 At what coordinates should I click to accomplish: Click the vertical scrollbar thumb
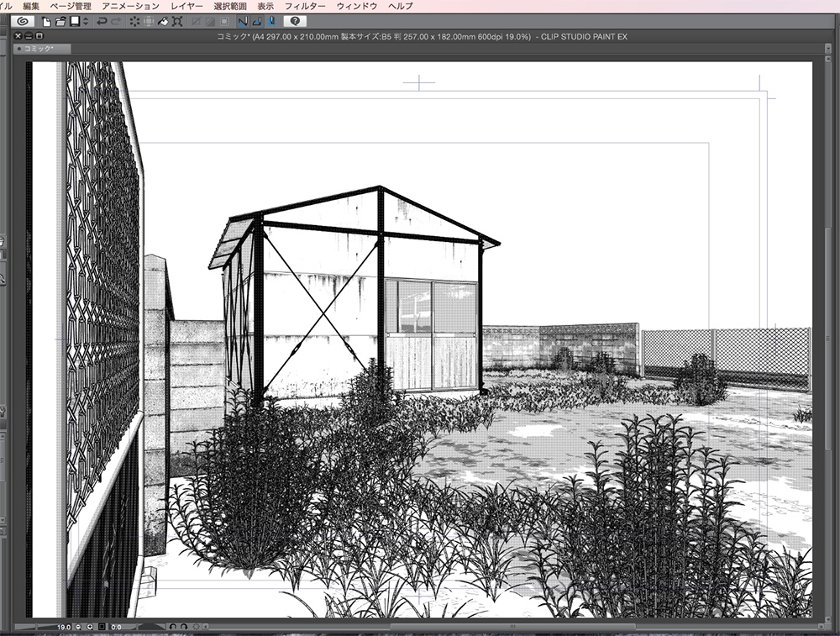coord(828,339)
